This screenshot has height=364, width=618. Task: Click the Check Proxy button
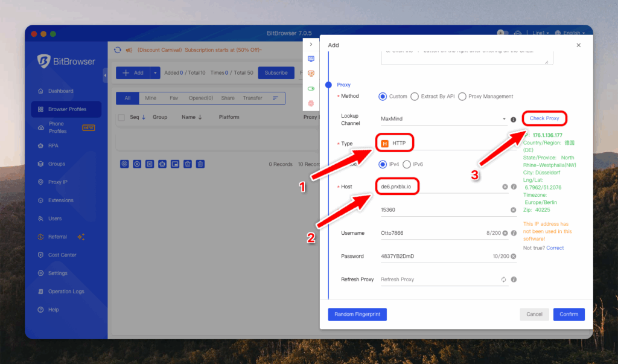tap(544, 118)
